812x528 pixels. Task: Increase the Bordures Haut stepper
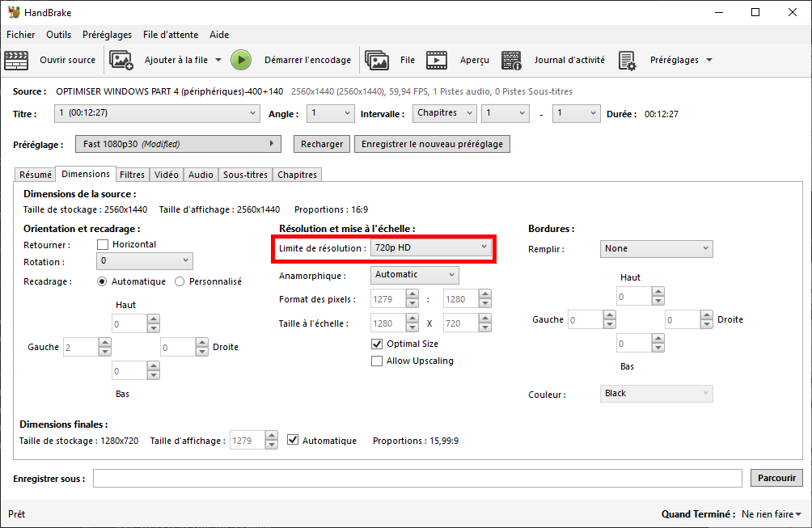(658, 292)
